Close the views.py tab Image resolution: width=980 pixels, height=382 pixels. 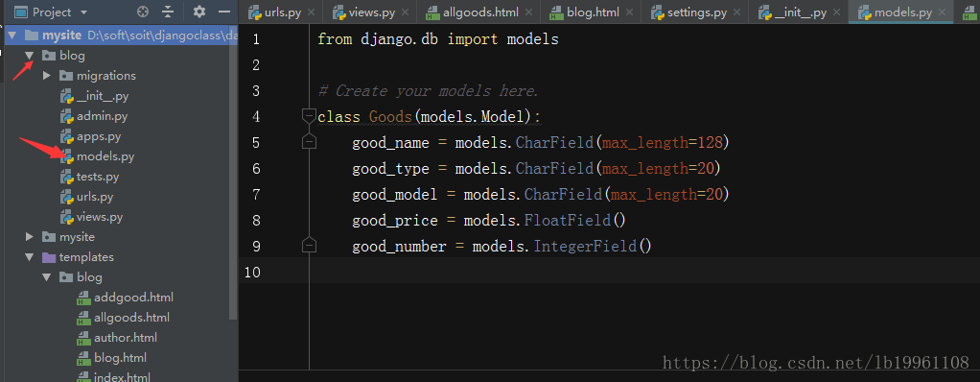coord(406,12)
